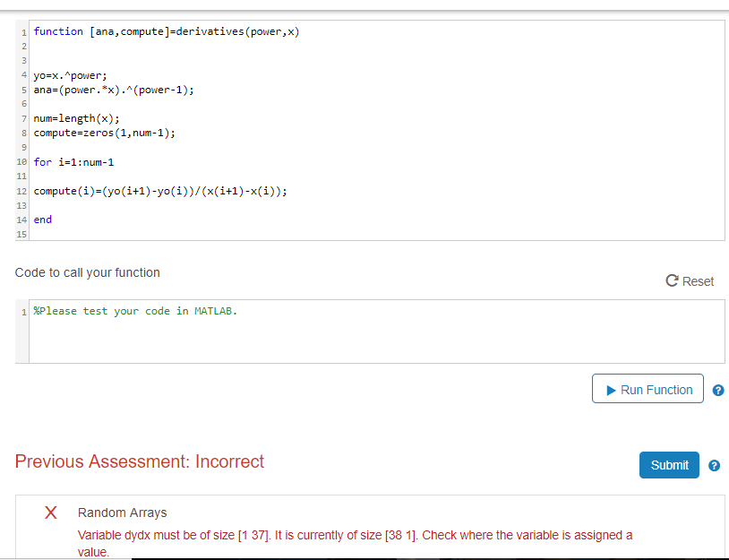
Task: Click the red X incorrect indicator
Action: (x=50, y=513)
